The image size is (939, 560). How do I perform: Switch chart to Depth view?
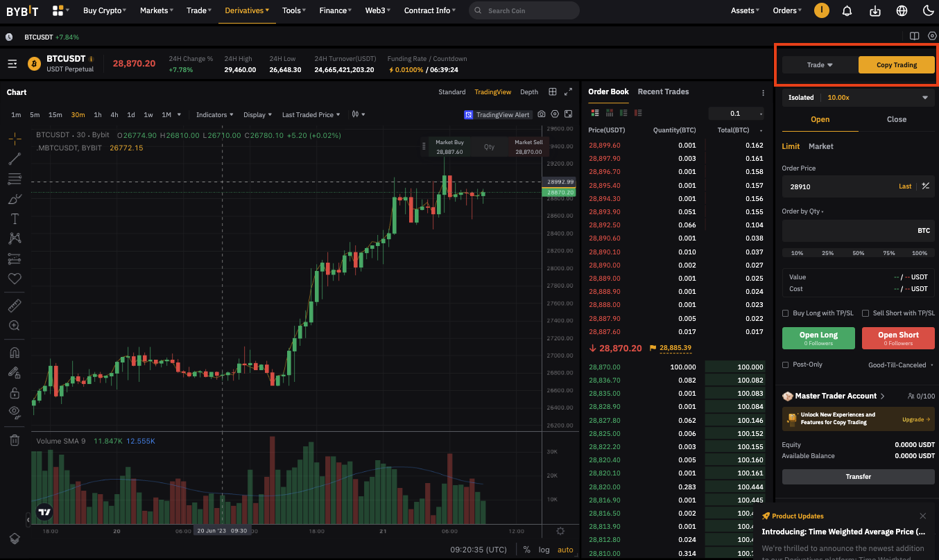click(529, 91)
